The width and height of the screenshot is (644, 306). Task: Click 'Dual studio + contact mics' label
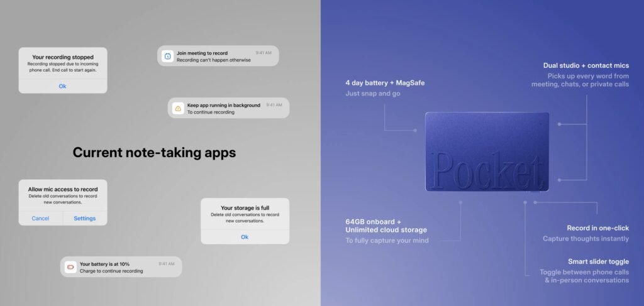point(586,65)
